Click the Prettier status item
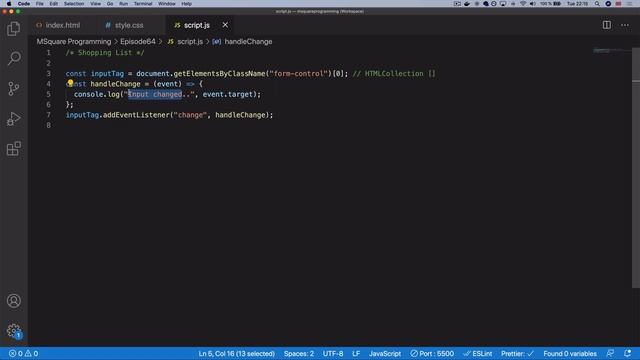Image resolution: width=640 pixels, height=360 pixels. pos(517,353)
